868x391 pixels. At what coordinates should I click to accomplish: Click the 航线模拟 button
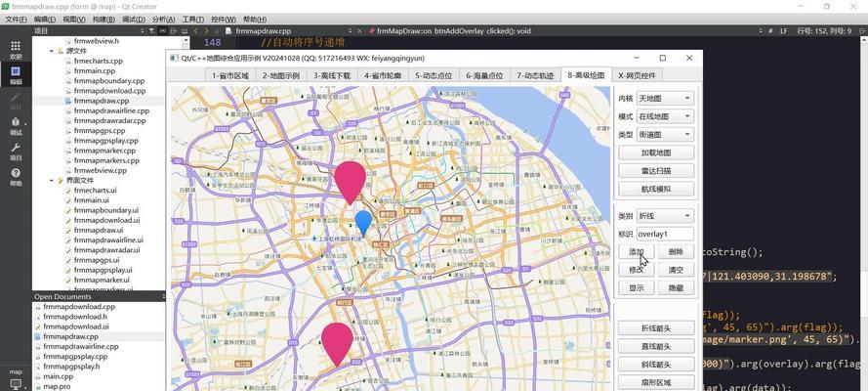pos(656,189)
